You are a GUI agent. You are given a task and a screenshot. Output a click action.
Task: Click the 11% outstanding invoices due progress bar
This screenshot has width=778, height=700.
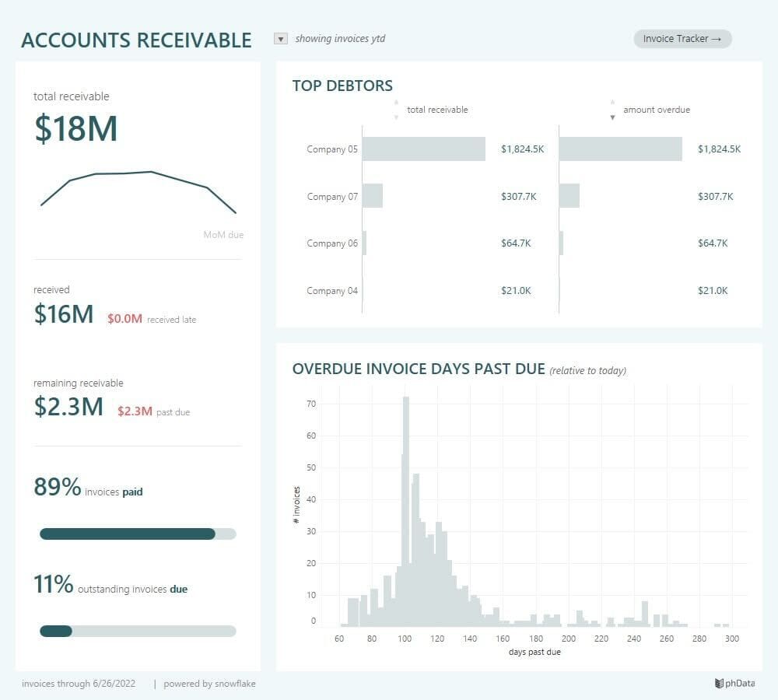(x=137, y=631)
